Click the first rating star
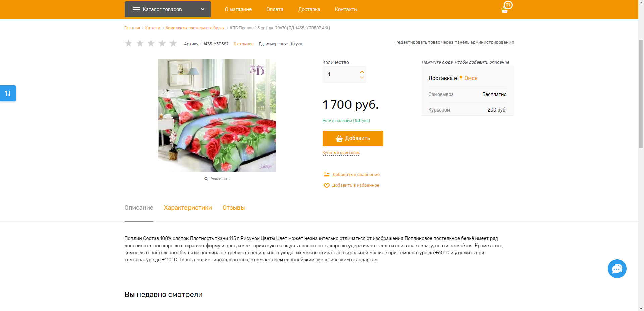Screen dimensions: 644x311 point(128,43)
